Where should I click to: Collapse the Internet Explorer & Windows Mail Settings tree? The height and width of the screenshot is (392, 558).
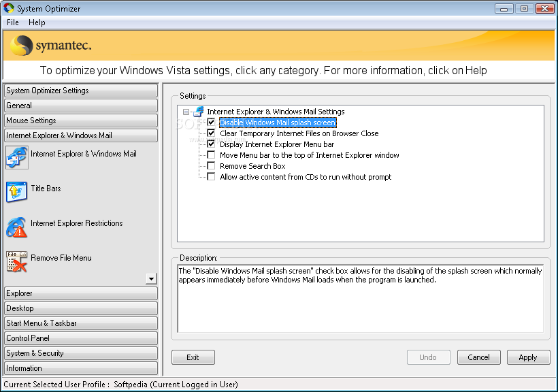186,112
